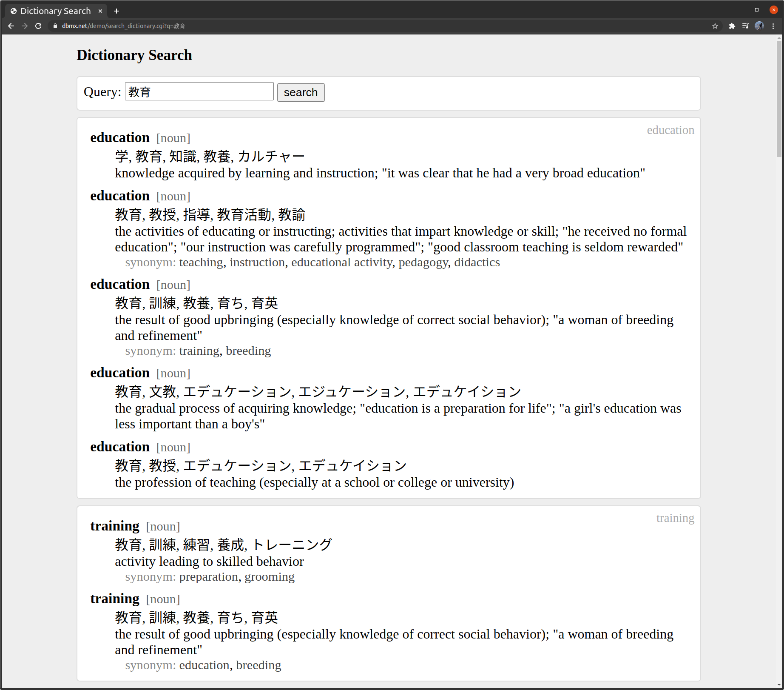Open the Chrome three-dot menu
Screen dimensions: 784x690
coord(773,26)
